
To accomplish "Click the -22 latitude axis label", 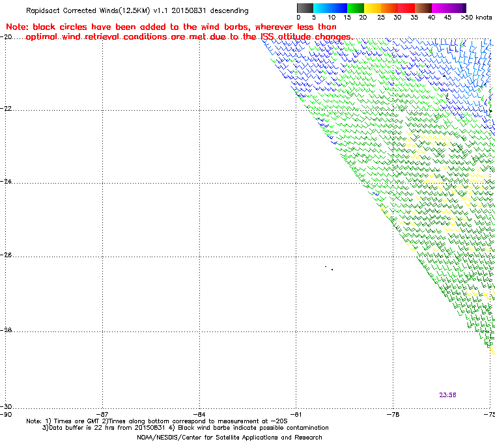I will coord(7,108).
